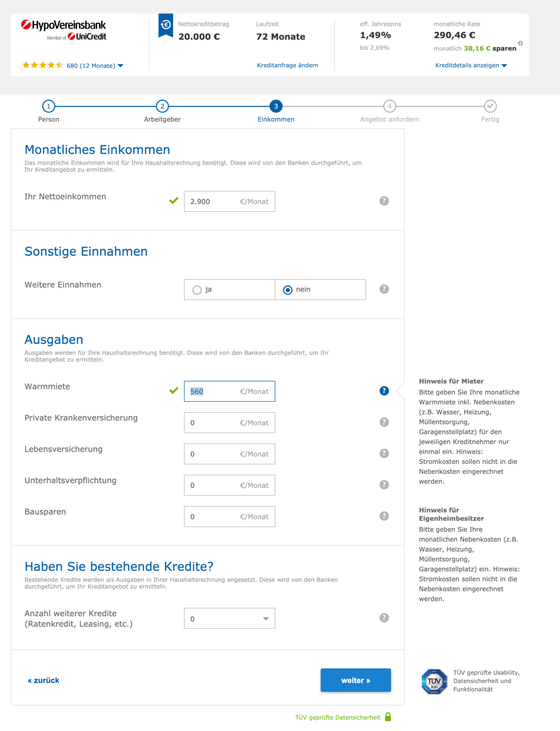
Task: Click Kreditanfrage ändern link
Action: click(287, 65)
